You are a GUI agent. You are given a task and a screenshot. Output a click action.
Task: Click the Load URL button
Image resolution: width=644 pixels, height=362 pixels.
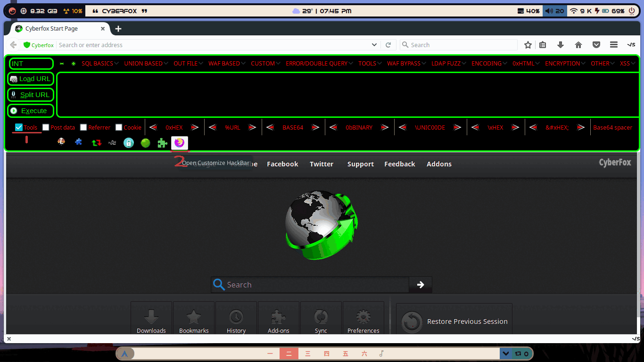pos(31,79)
